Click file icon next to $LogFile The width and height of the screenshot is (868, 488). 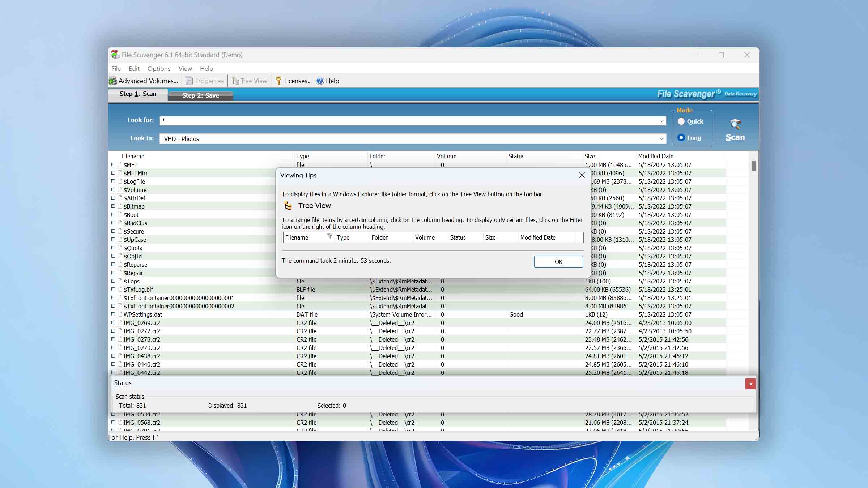coord(120,181)
